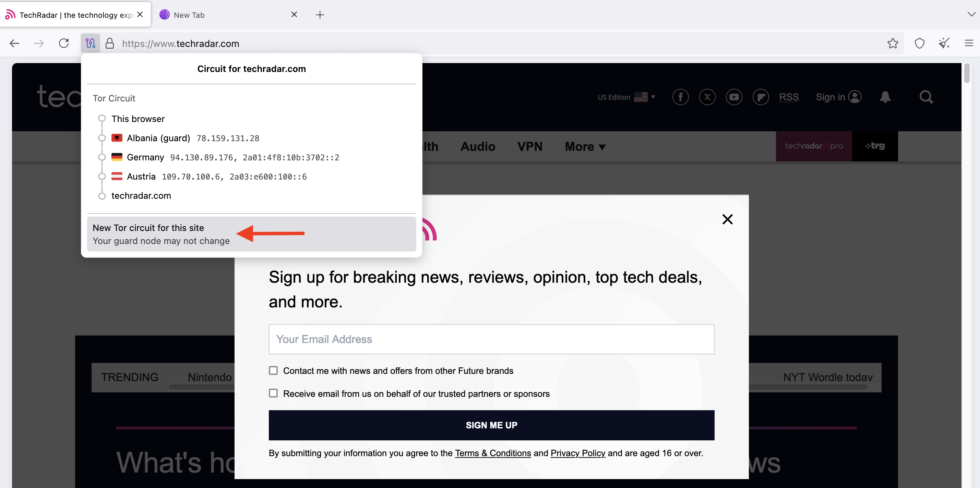The width and height of the screenshot is (980, 488).
Task: Bookmark this page with the star icon
Action: pos(893,44)
